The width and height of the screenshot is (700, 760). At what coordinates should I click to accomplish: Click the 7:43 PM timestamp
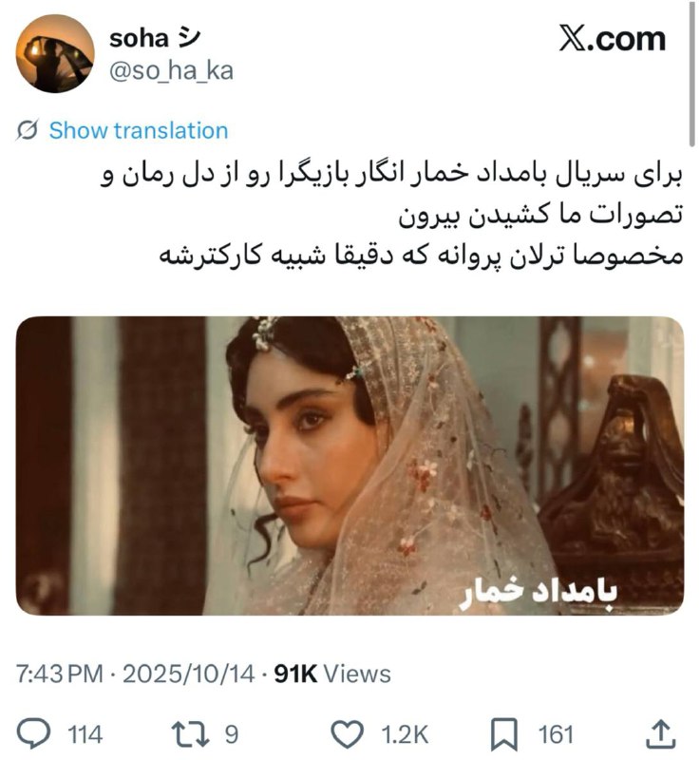click(60, 674)
